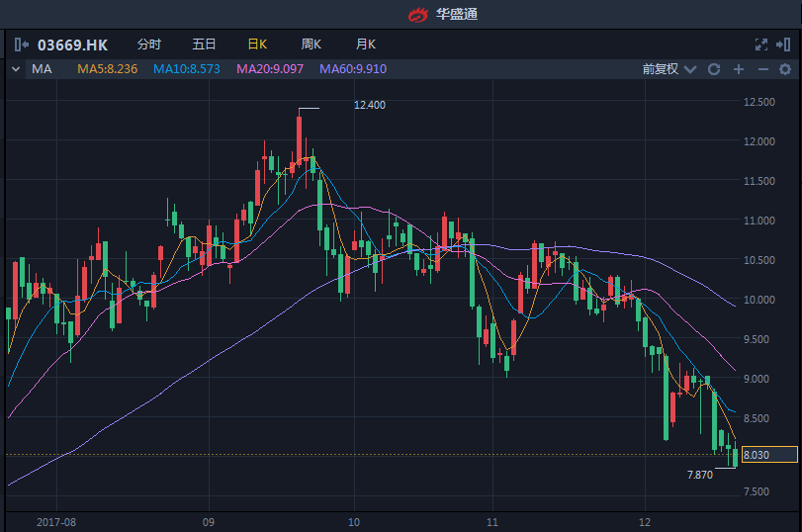The width and height of the screenshot is (802, 532).
Task: Open chart settings gear icon
Action: click(x=785, y=69)
